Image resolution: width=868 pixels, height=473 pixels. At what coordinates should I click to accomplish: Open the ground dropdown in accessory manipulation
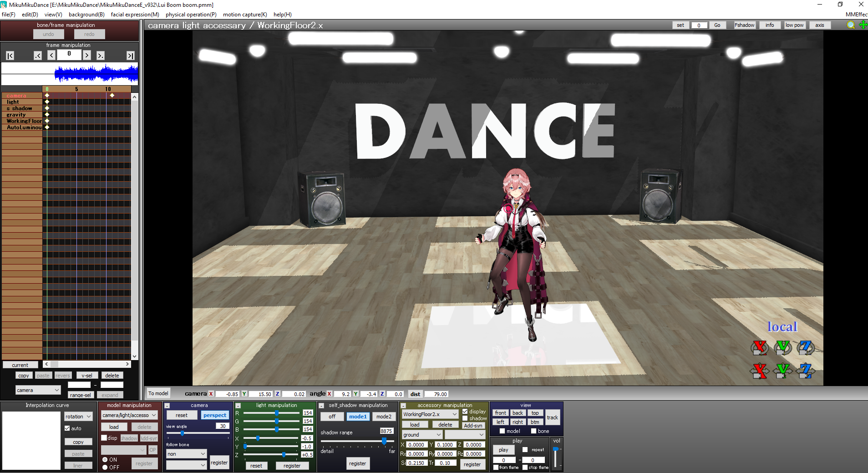421,434
